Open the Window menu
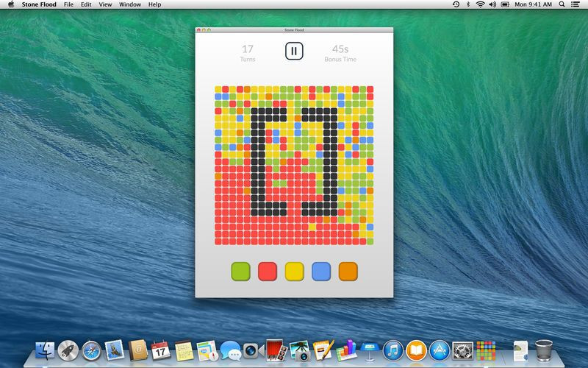Screen dimensions: 588x368 pos(130,4)
